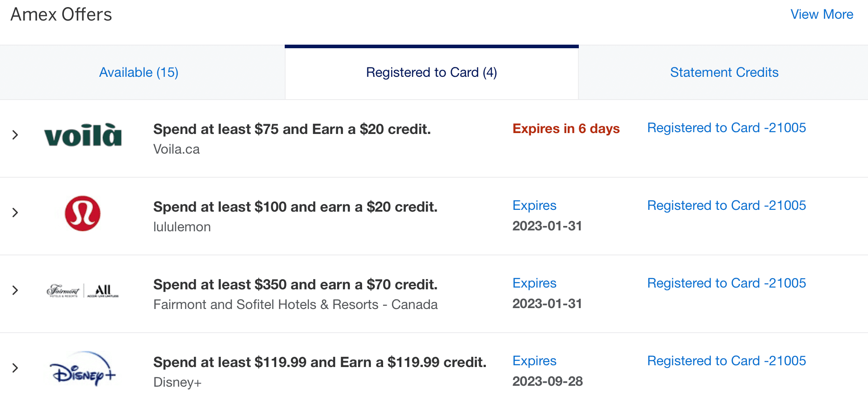
Task: Expand the Fairmont and Sofitel offer
Action: pos(15,290)
